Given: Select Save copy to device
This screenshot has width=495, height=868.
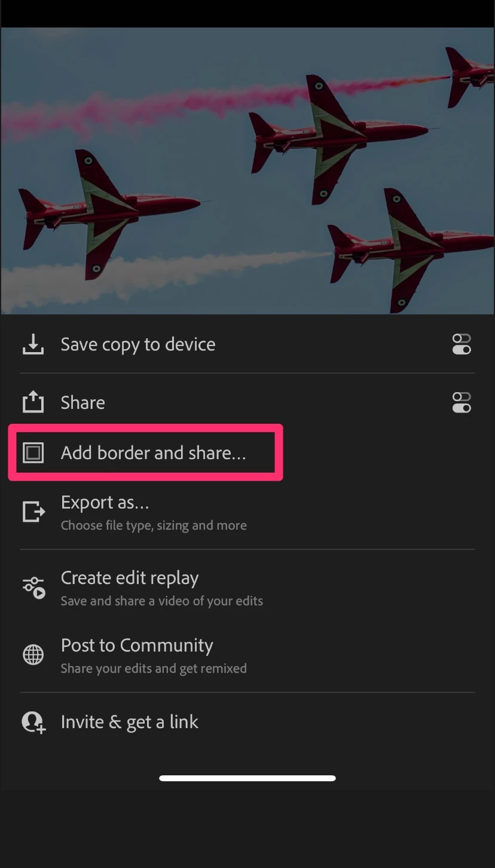Looking at the screenshot, I should (138, 345).
